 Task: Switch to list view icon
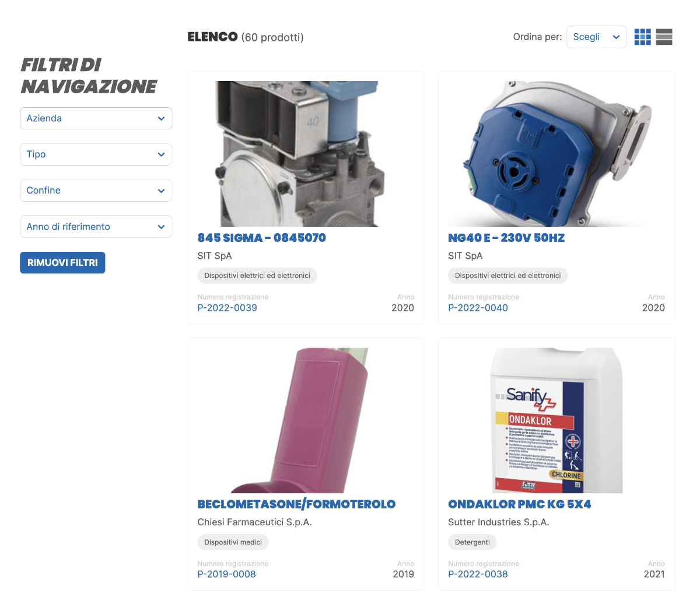[x=664, y=37]
